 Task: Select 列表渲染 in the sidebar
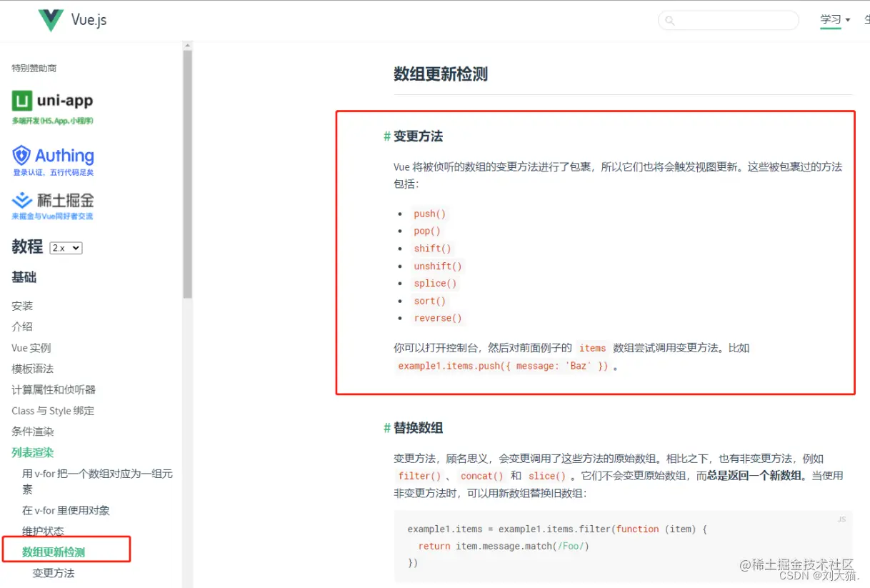tap(34, 452)
